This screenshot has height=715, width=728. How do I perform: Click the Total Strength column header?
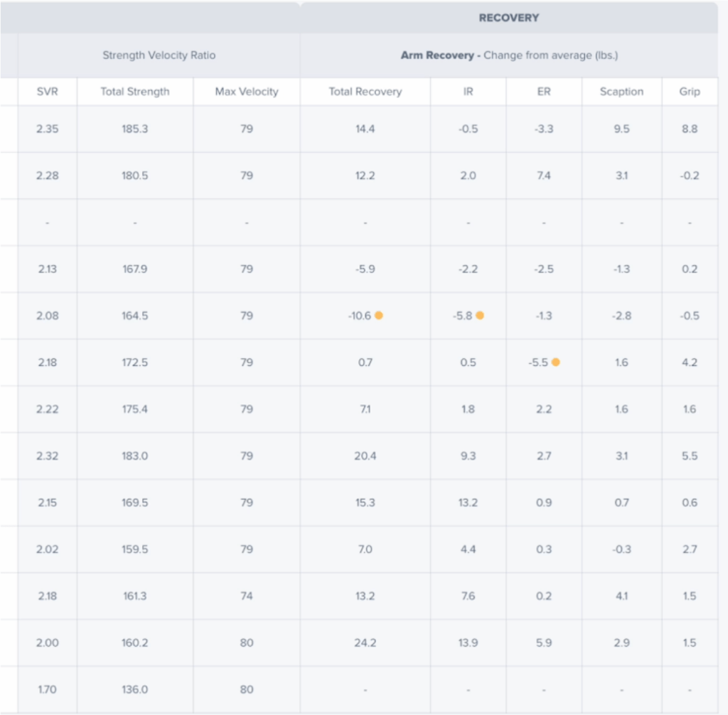click(x=135, y=92)
